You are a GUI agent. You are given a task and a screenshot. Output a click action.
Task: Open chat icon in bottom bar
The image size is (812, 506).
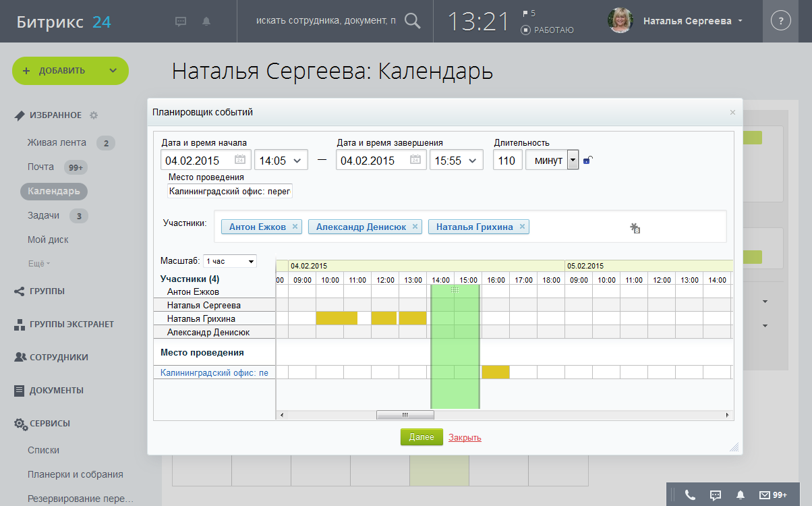(716, 495)
